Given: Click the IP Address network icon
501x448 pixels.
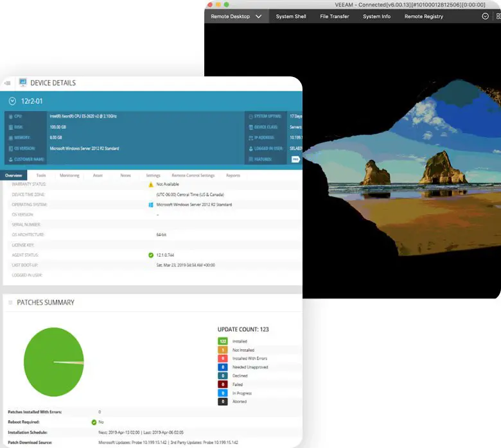Looking at the screenshot, I should pos(251,137).
